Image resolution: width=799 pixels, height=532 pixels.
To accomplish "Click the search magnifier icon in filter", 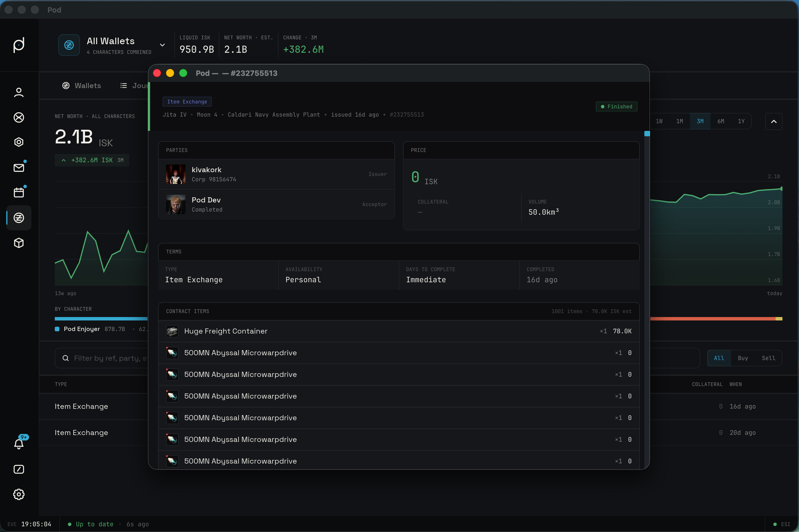I will 66,358.
